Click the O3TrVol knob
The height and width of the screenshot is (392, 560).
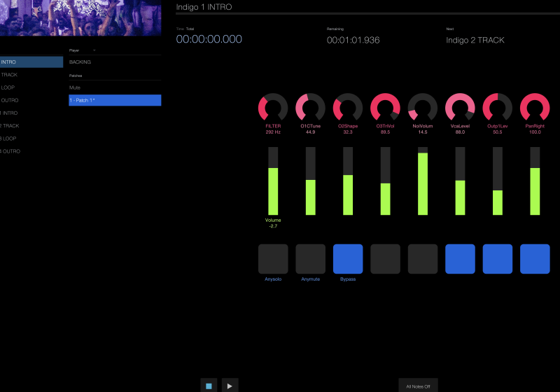click(x=385, y=107)
